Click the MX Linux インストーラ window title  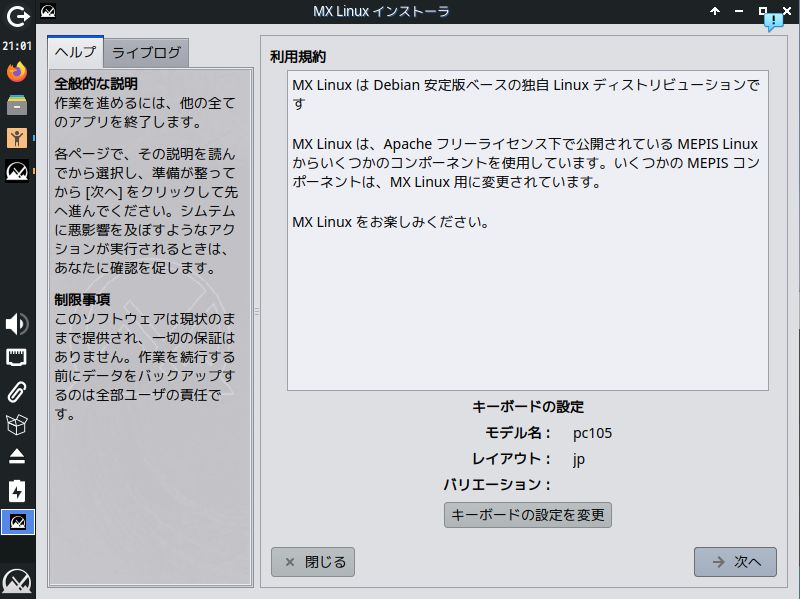381,11
